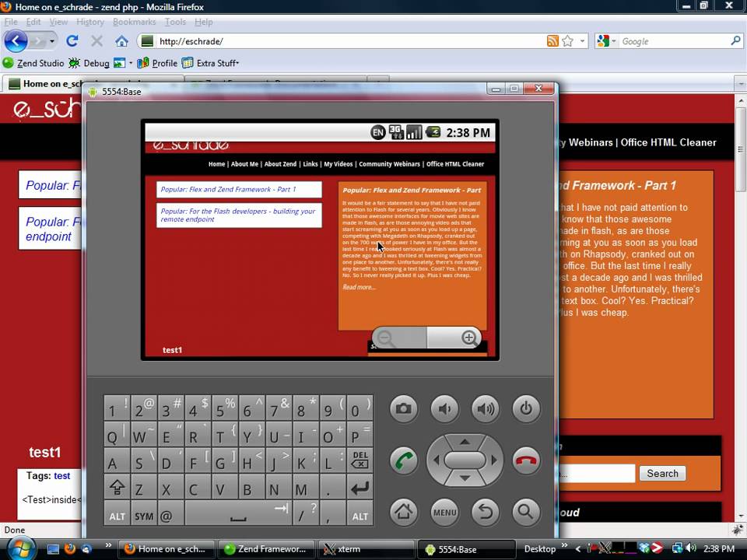Screen dimensions: 747x560
Task: Click the DEL key on emulator keyboard
Action: pyautogui.click(x=360, y=460)
